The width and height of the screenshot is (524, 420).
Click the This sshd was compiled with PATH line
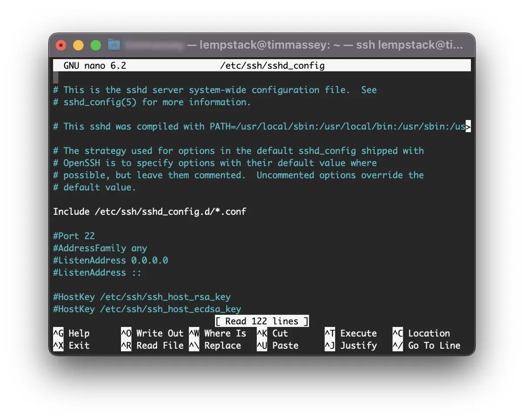(x=262, y=127)
